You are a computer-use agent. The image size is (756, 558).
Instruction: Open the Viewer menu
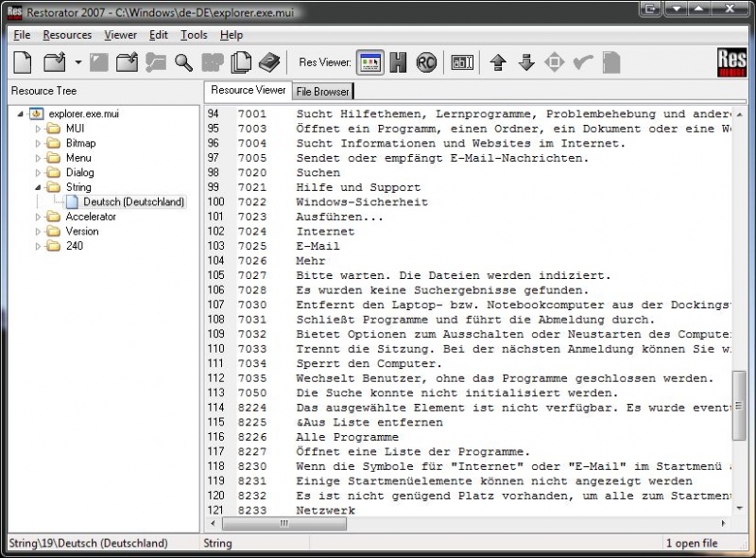click(121, 35)
